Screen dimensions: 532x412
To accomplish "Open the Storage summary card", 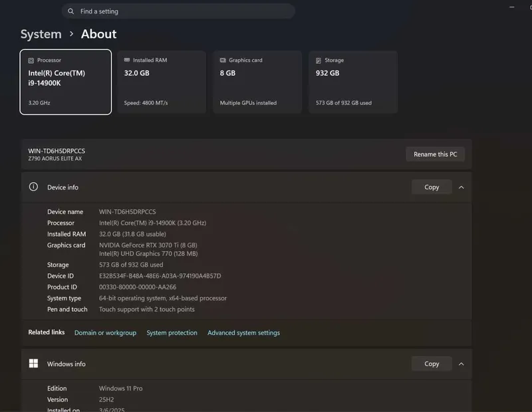I will [353, 82].
